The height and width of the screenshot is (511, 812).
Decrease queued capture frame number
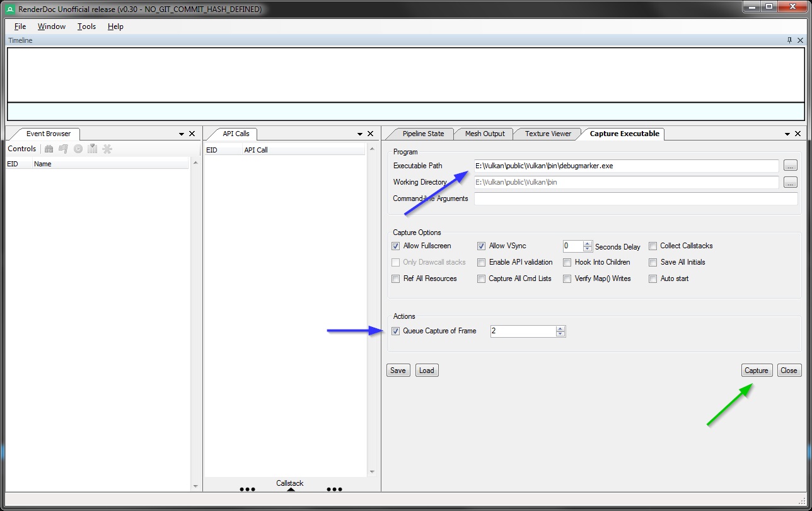[560, 334]
